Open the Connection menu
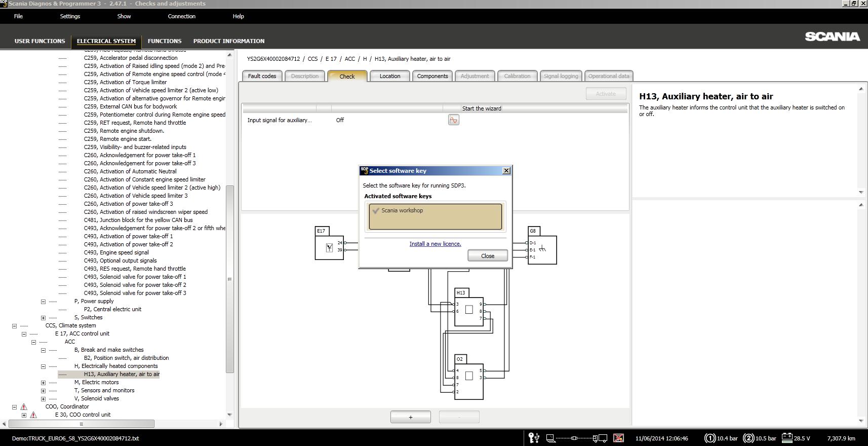 [x=181, y=16]
